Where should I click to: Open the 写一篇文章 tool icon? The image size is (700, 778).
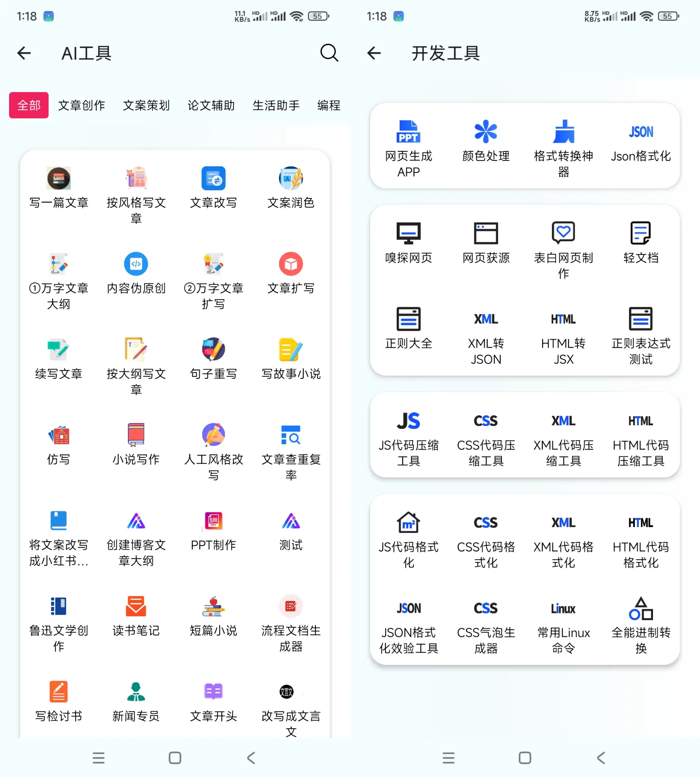(58, 178)
